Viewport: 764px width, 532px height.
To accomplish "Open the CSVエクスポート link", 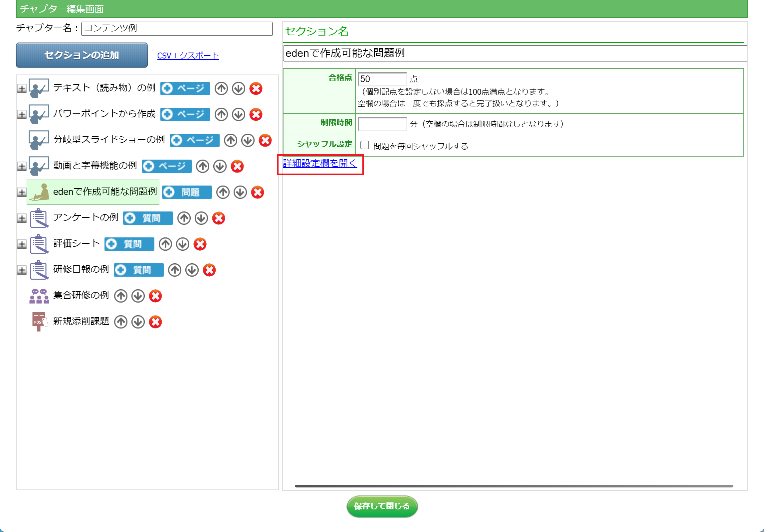I will pyautogui.click(x=188, y=56).
